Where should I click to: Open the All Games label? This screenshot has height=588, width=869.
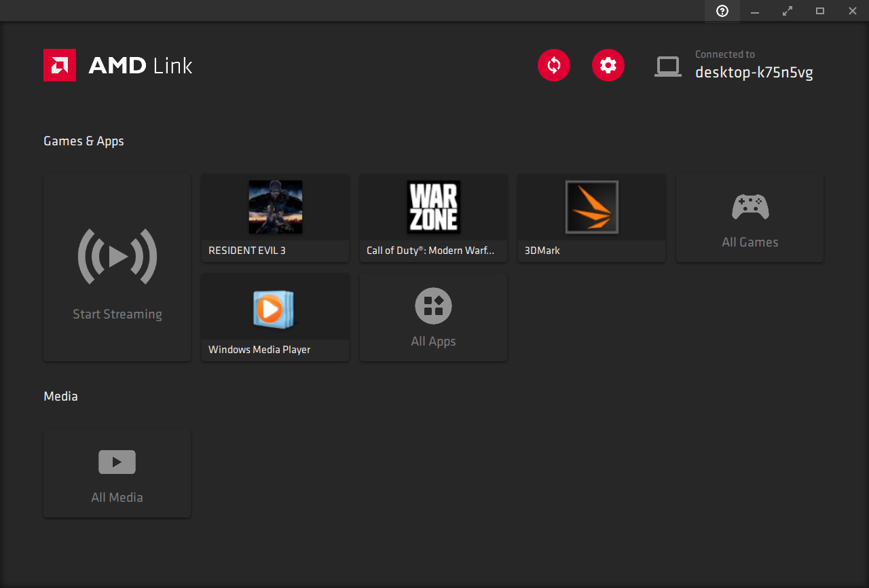(x=750, y=242)
